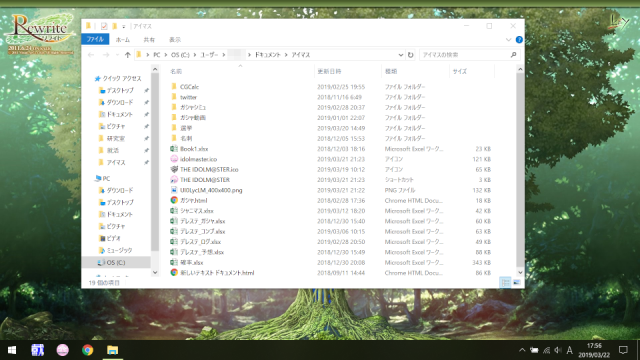Open the ファイル menu tab
The width and height of the screenshot is (640, 360).
point(95,40)
